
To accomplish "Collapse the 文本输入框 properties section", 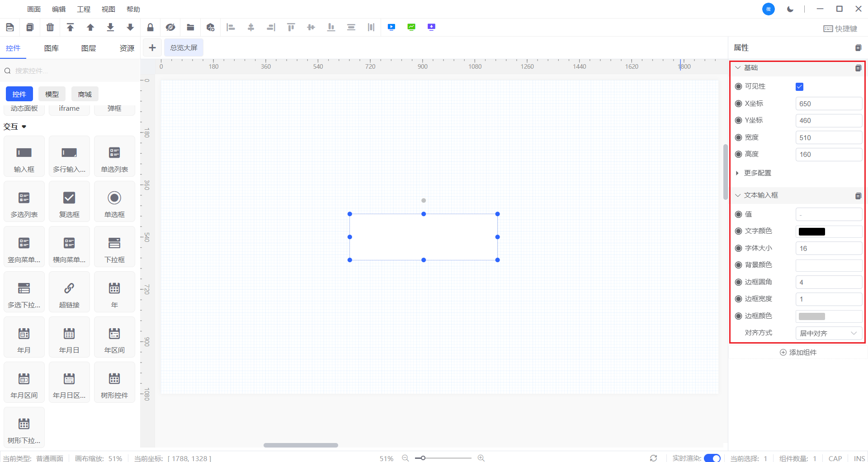I will click(738, 195).
